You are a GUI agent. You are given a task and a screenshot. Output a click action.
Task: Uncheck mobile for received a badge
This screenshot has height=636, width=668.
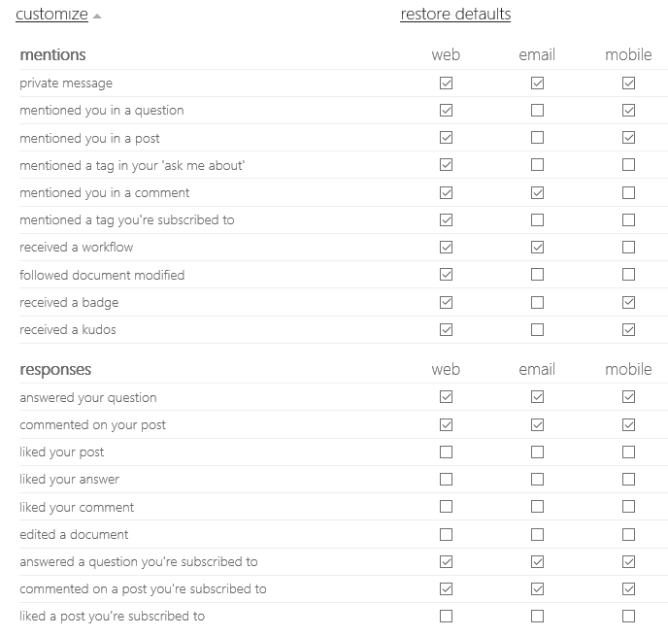(x=629, y=303)
